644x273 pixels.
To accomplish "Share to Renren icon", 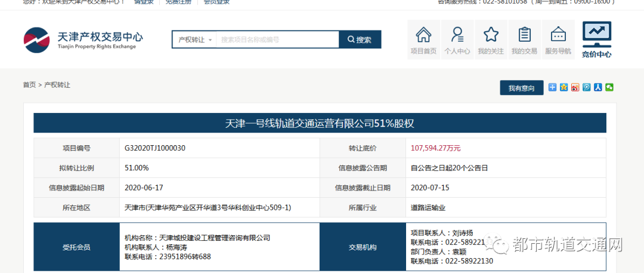I will (599, 87).
